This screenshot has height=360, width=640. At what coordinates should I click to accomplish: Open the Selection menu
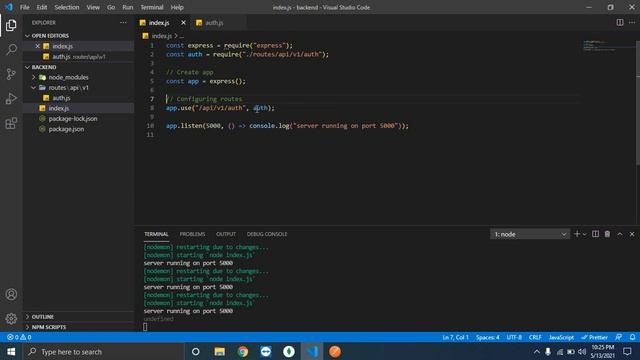67,7
